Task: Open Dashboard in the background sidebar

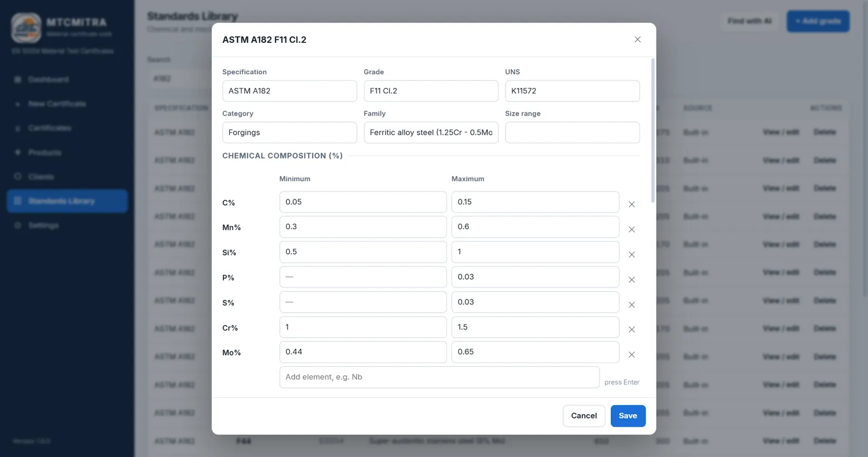Action: coord(67,79)
